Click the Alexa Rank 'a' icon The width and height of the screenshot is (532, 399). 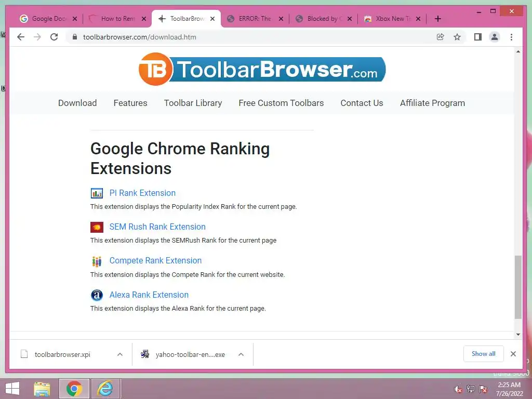pos(97,295)
